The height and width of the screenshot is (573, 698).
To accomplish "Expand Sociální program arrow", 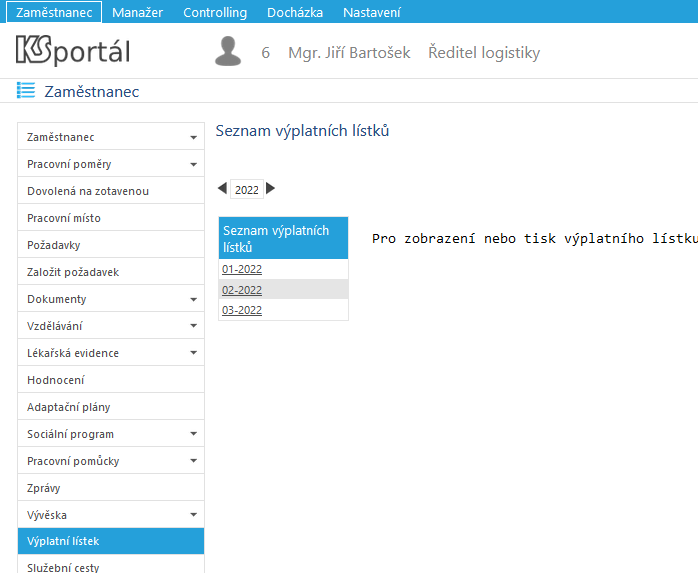I will (x=193, y=434).
